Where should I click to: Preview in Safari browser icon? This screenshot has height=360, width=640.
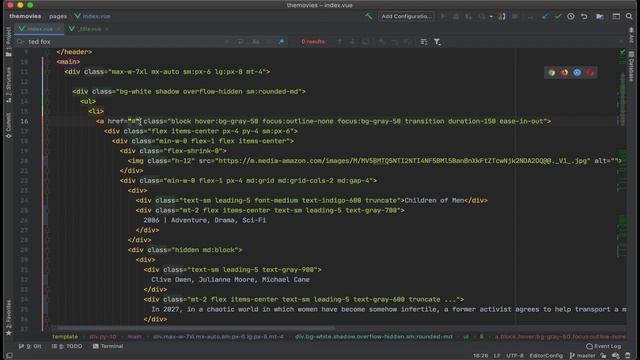click(x=577, y=73)
